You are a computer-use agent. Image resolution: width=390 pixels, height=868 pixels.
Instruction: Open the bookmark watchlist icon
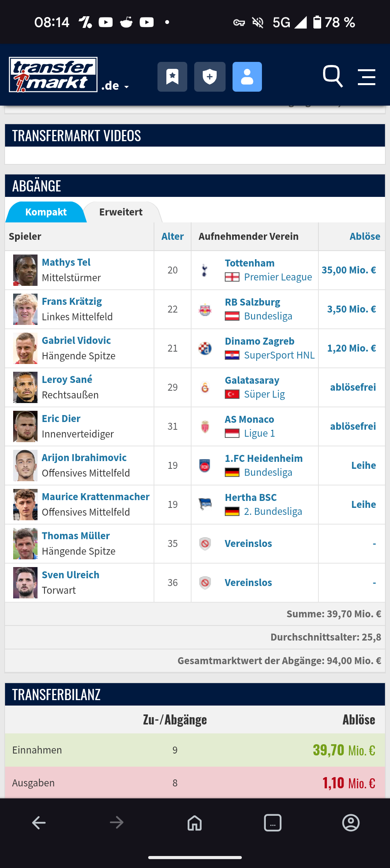pos(172,77)
